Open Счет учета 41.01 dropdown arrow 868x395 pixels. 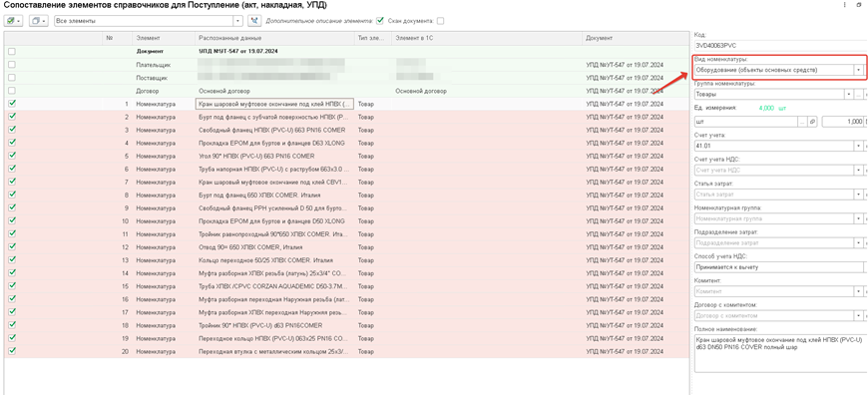click(859, 146)
